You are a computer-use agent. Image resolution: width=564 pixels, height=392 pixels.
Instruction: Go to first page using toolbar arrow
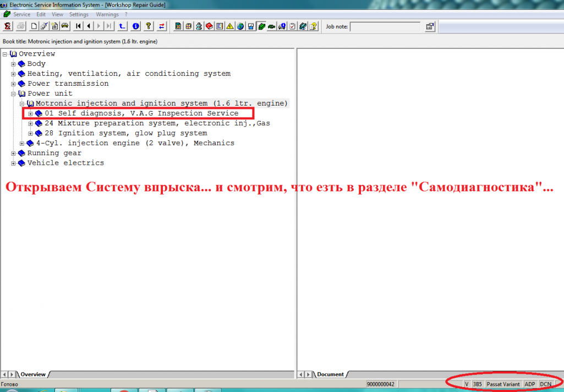pos(78,26)
